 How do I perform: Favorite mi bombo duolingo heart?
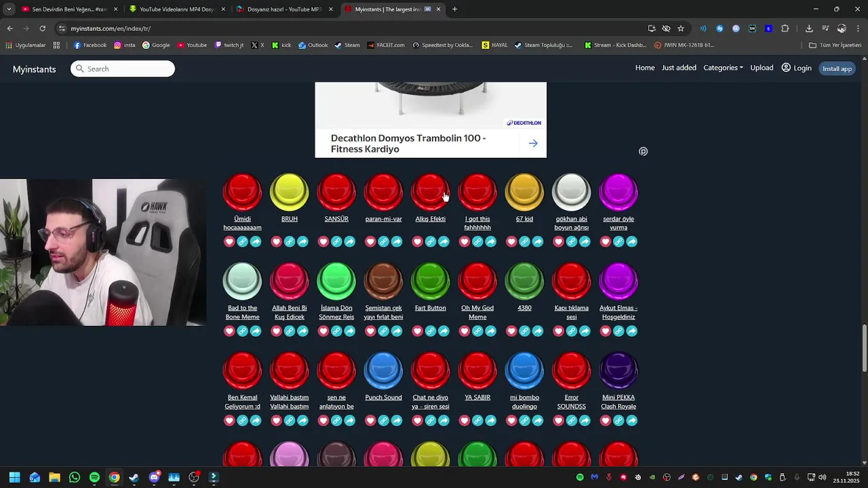(511, 420)
